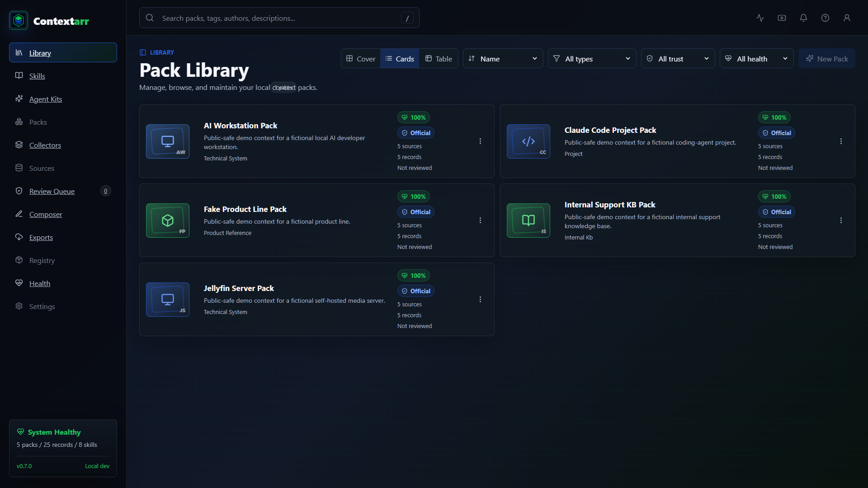
Task: Click the Sources database icon in sidebar
Action: (19, 168)
